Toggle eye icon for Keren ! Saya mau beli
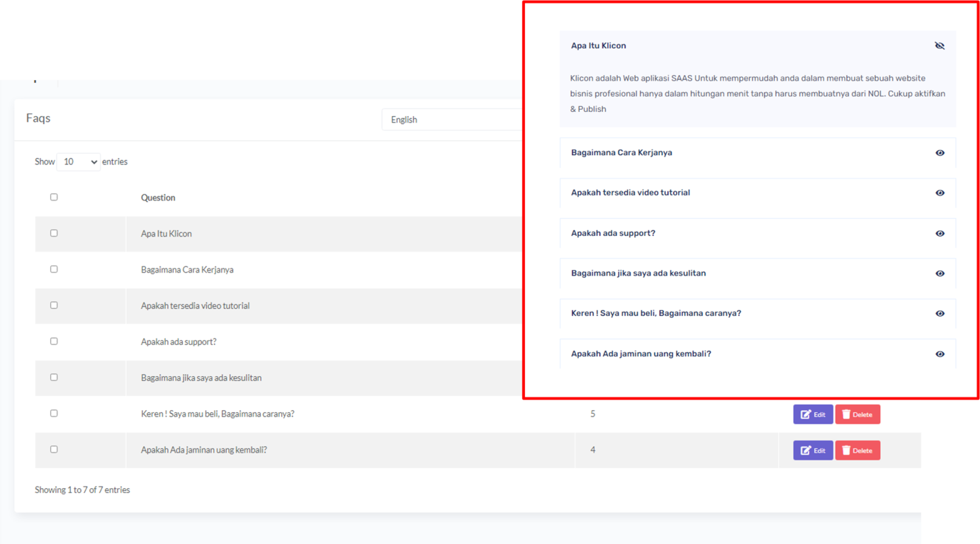Viewport: 980px width, 544px height. click(x=940, y=313)
